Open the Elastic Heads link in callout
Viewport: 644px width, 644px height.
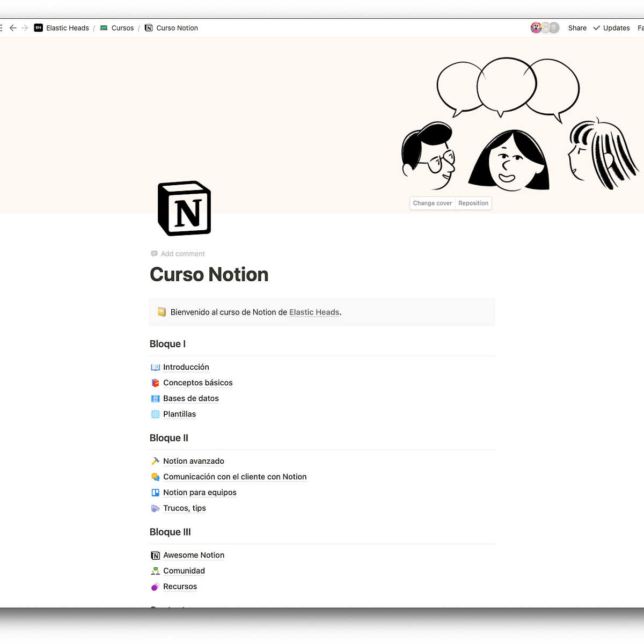[x=314, y=312]
